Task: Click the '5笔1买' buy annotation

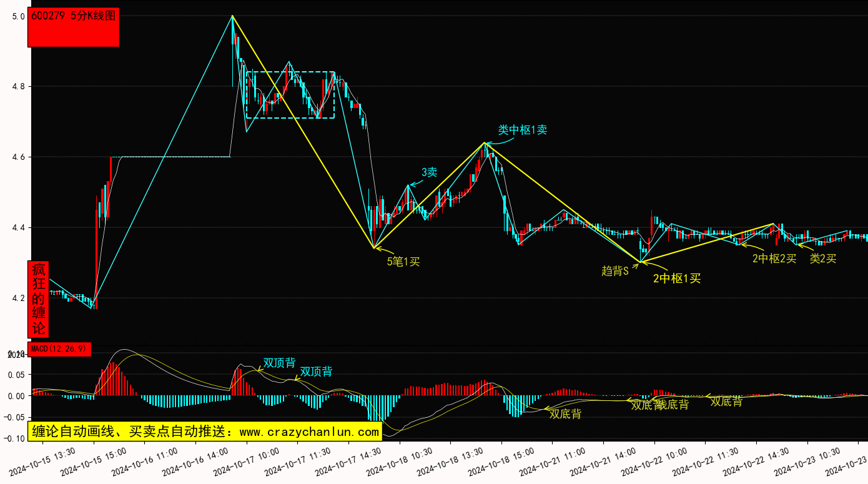Action: pos(403,262)
